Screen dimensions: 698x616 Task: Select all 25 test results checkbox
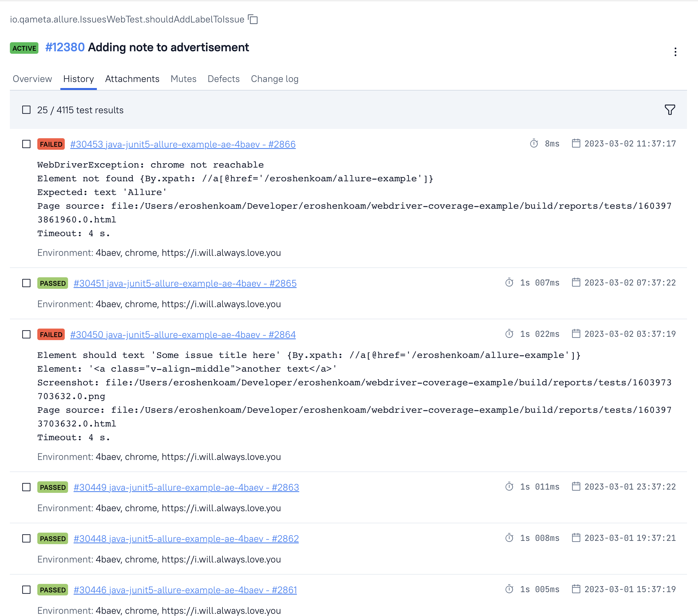(x=26, y=110)
